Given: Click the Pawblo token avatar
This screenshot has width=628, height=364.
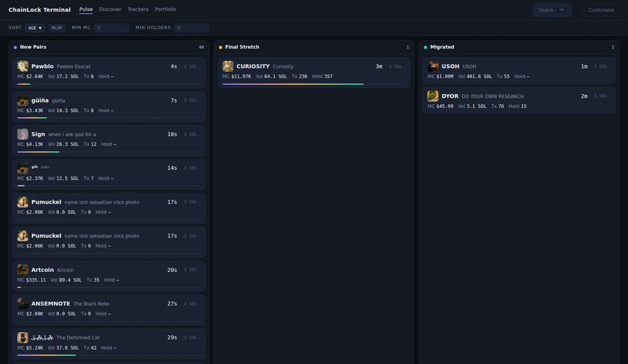Looking at the screenshot, I should click(23, 66).
